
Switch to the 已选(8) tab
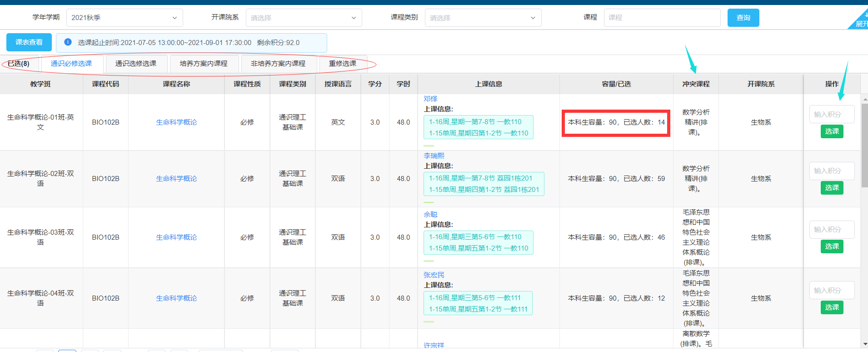19,64
